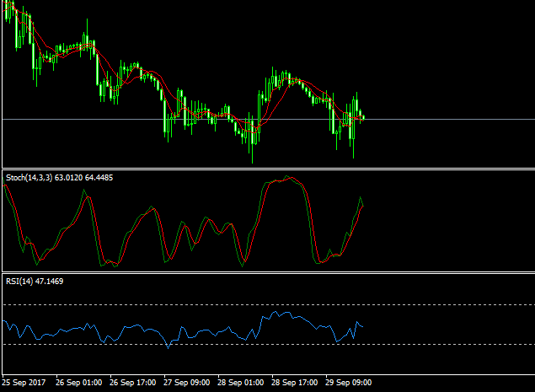The height and width of the screenshot is (392, 535).
Task: Click the latest candlestick on price chart
Action: tap(363, 117)
